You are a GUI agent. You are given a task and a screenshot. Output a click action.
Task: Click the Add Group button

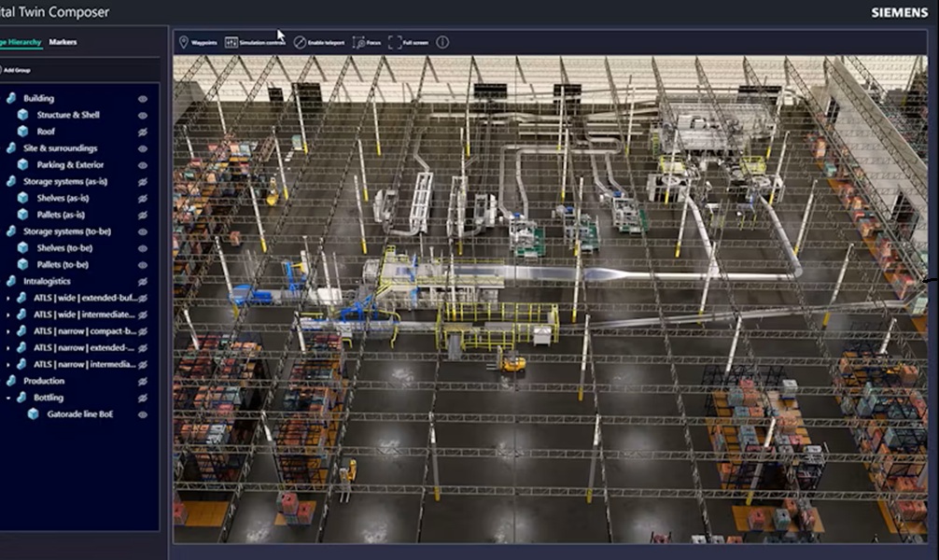coord(16,70)
